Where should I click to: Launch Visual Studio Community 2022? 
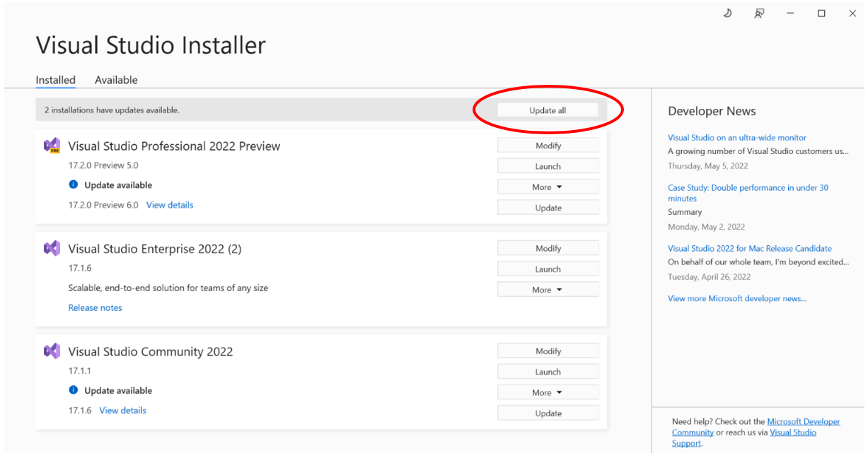click(x=548, y=372)
